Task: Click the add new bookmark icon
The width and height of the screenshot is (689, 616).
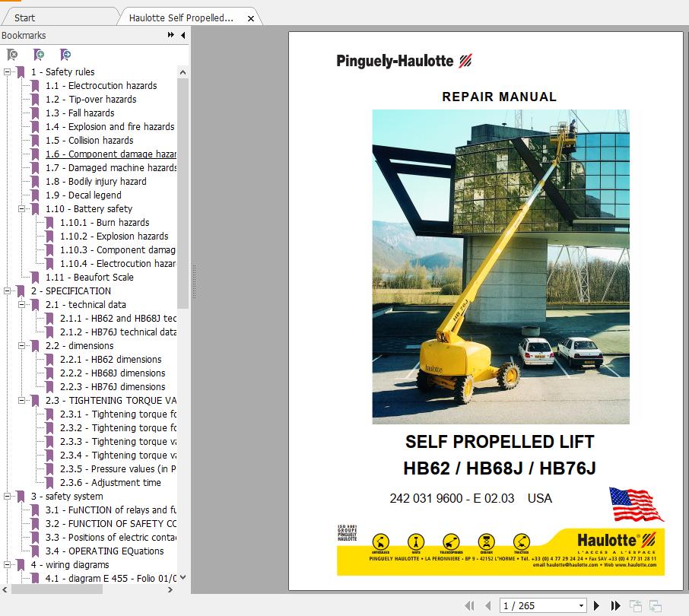Action: (x=38, y=55)
